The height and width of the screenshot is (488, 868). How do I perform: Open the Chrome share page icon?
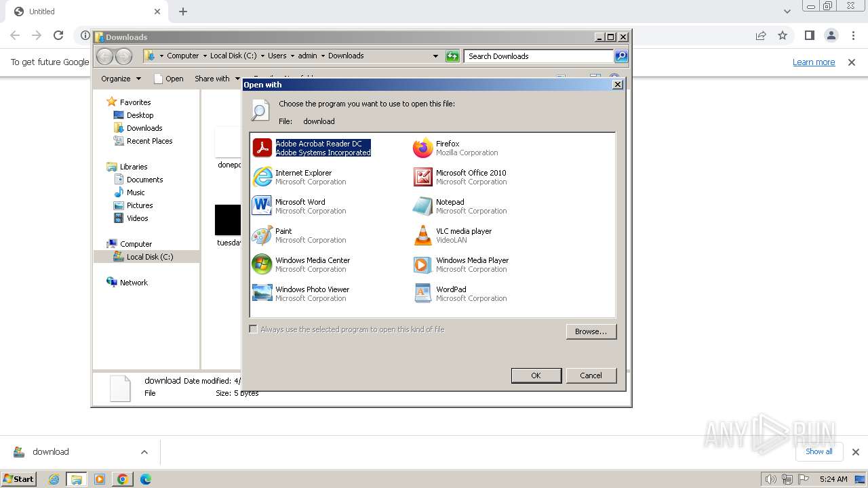pos(761,35)
